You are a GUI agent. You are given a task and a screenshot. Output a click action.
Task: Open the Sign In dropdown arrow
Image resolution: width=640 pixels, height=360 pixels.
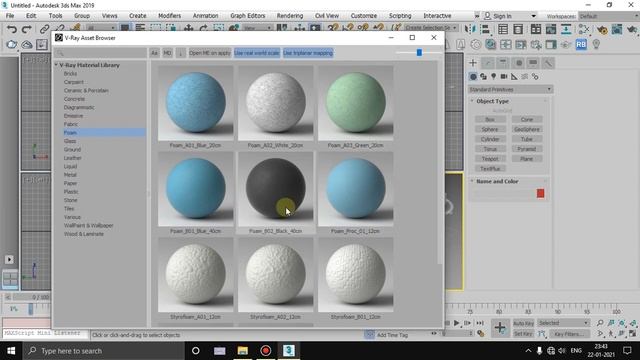pyautogui.click(x=533, y=16)
